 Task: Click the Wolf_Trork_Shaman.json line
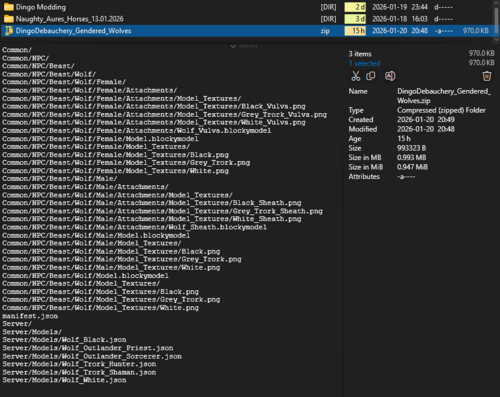pyautogui.click(x=79, y=372)
